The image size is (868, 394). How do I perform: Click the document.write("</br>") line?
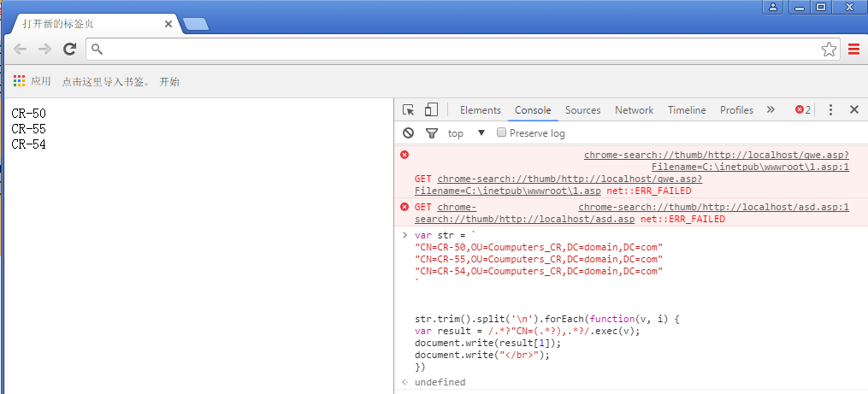coord(482,356)
